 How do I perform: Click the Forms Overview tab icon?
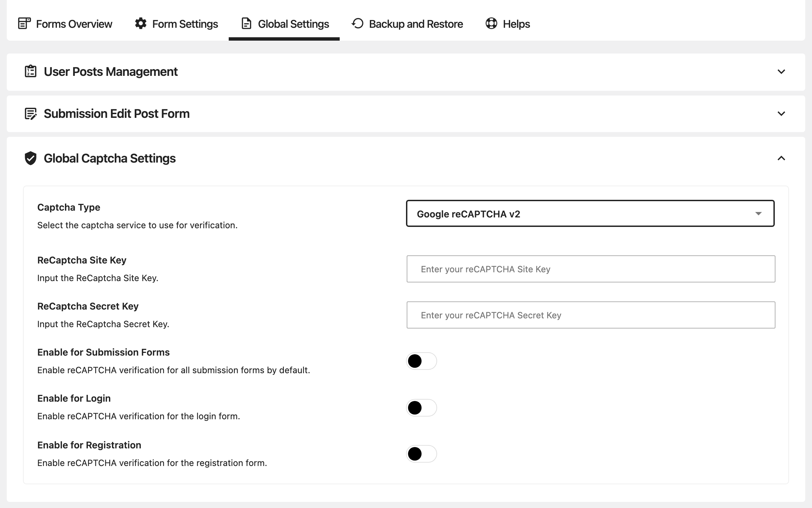pos(24,24)
